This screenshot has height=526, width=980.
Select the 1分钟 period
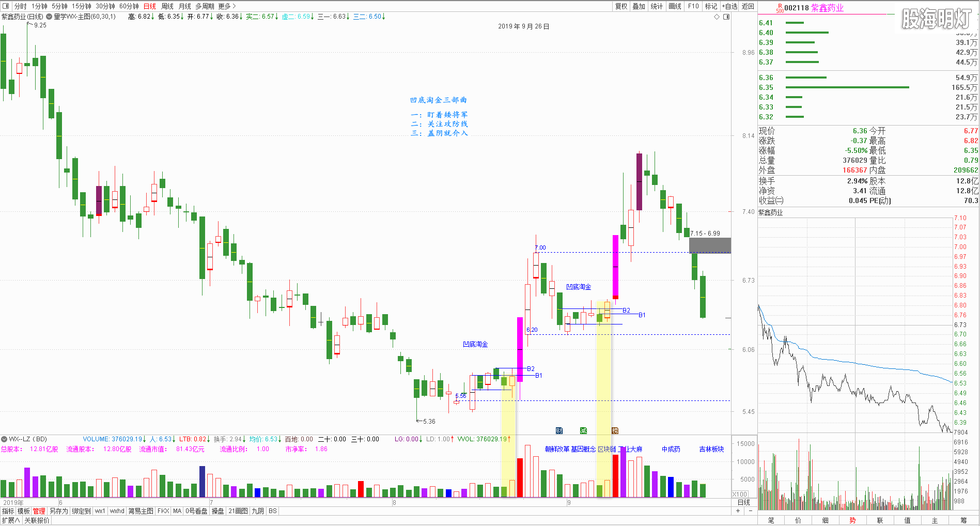(39, 6)
